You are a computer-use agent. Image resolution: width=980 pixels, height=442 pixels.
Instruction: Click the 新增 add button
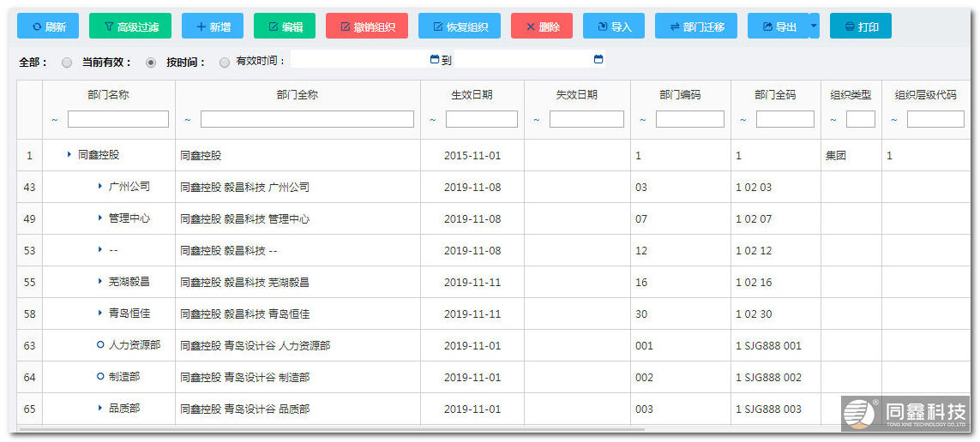pos(213,27)
